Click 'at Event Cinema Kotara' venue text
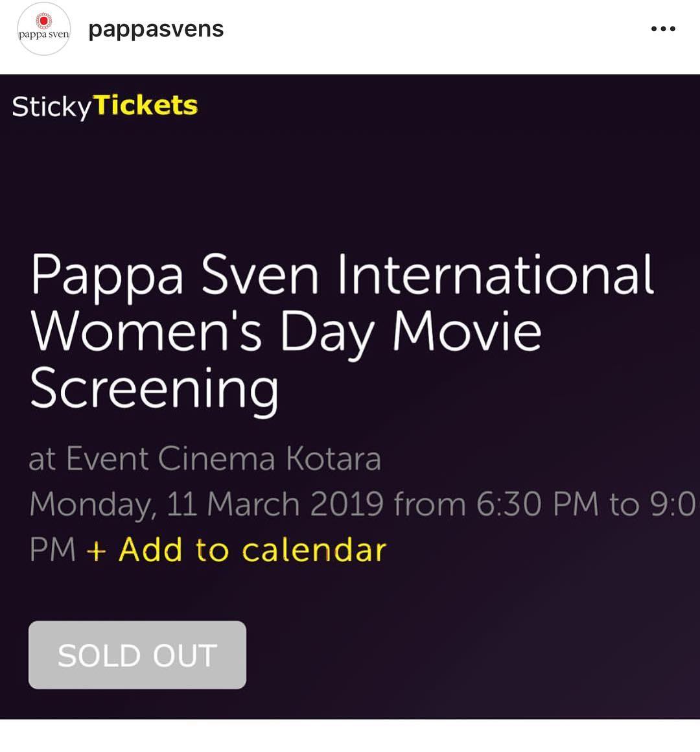The height and width of the screenshot is (752, 700). 205,459
